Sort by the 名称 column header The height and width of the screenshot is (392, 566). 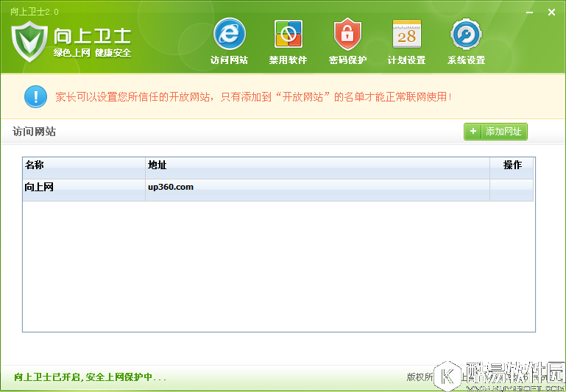(35, 165)
